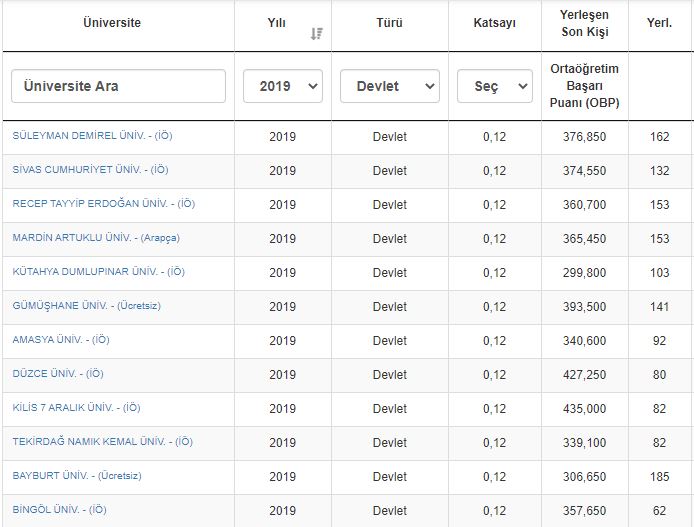
Task: Open the 2019 year filter dropdown
Action: 283,86
